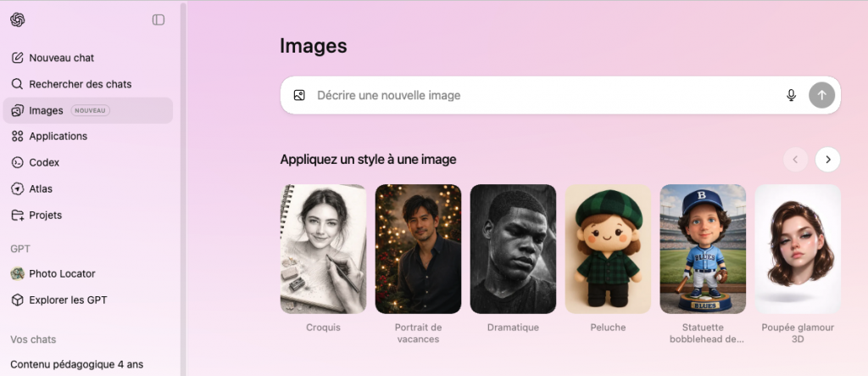The image size is (868, 376).
Task: Select Images in the sidebar
Action: tap(47, 110)
